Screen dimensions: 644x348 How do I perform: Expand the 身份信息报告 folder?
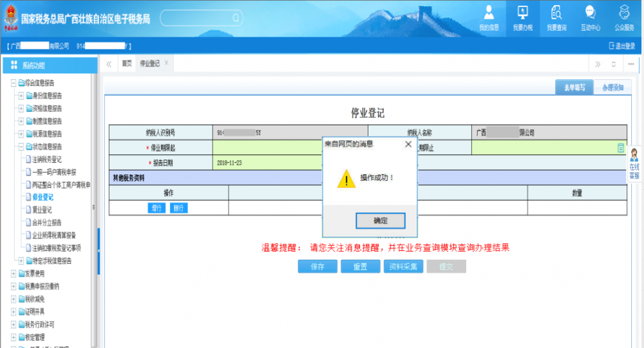pos(21,96)
